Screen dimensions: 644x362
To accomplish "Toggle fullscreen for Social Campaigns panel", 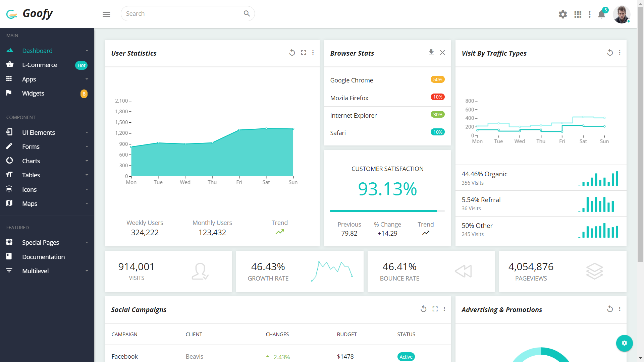I will [435, 309].
